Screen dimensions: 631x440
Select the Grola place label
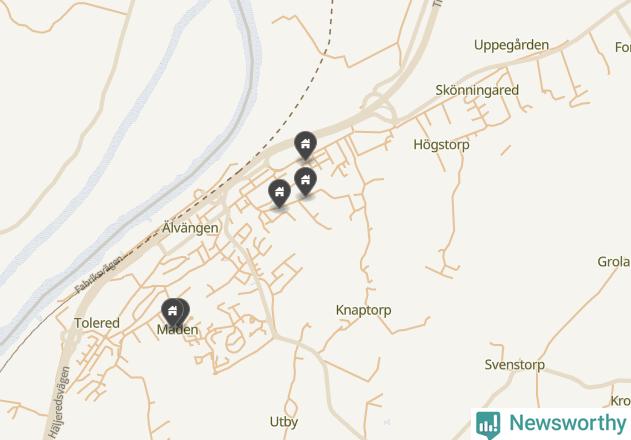(614, 262)
